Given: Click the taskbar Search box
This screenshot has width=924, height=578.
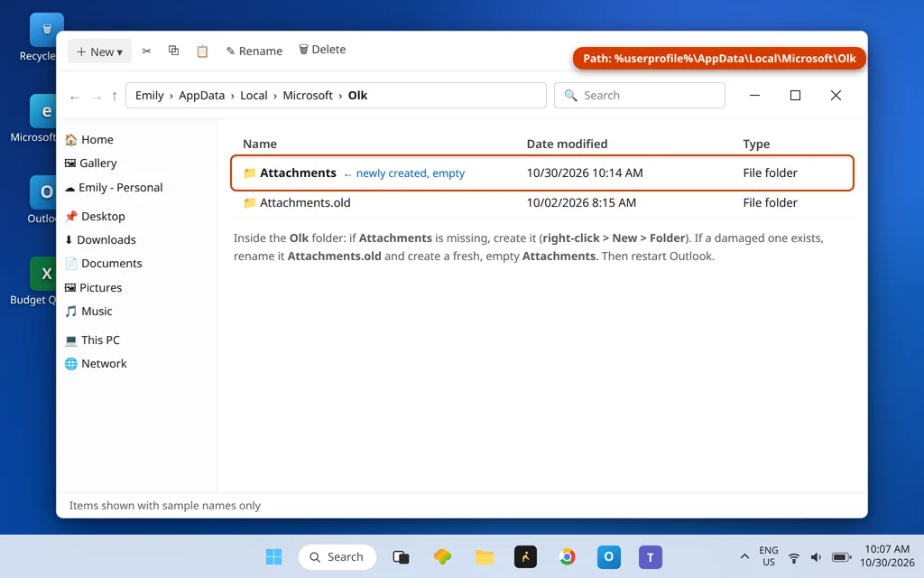Looking at the screenshot, I should (x=337, y=556).
